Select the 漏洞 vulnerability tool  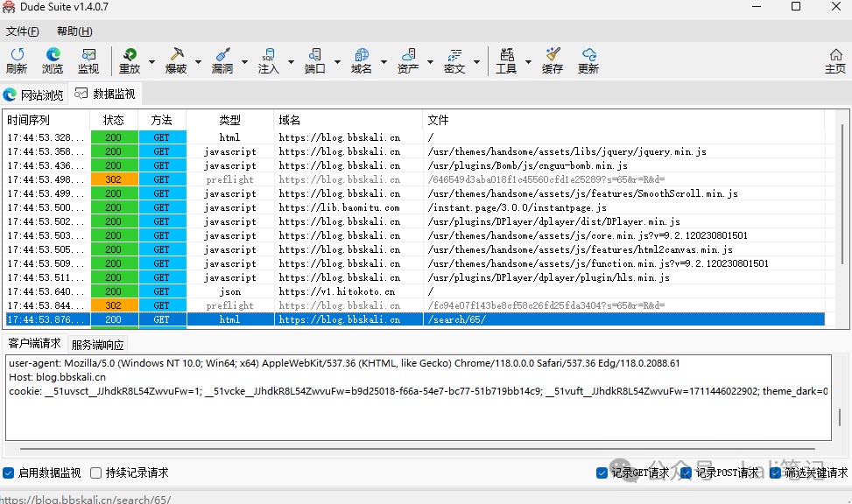[222, 60]
